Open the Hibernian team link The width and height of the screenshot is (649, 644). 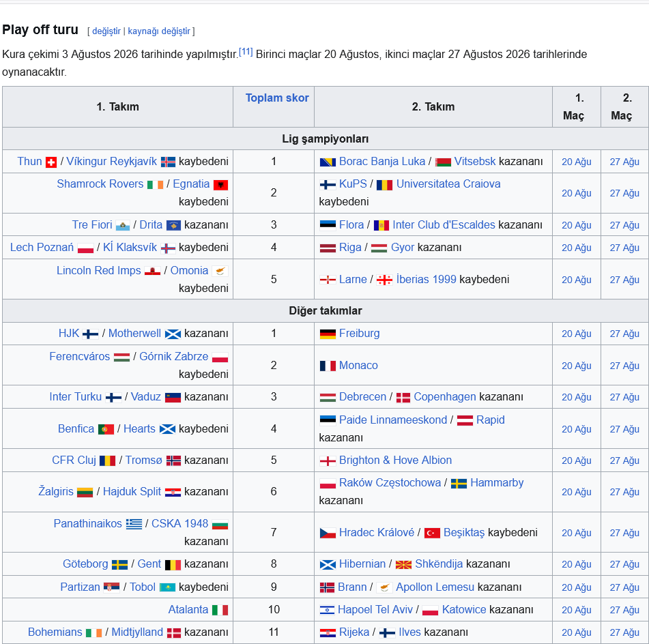coord(362,563)
